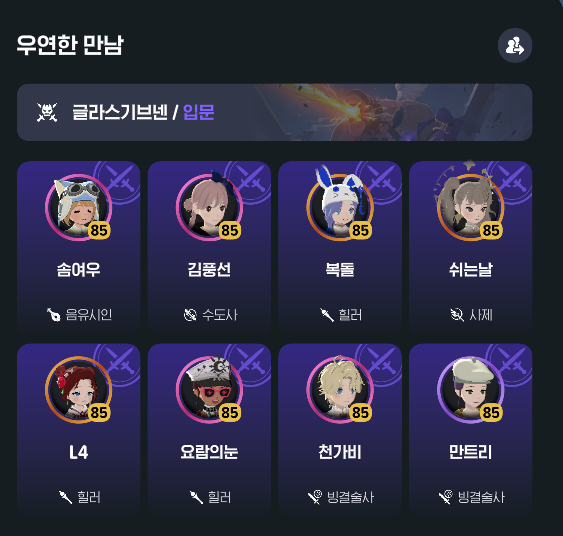Click the 우연한 만남 title
The image size is (563, 536).
pyautogui.click(x=70, y=45)
